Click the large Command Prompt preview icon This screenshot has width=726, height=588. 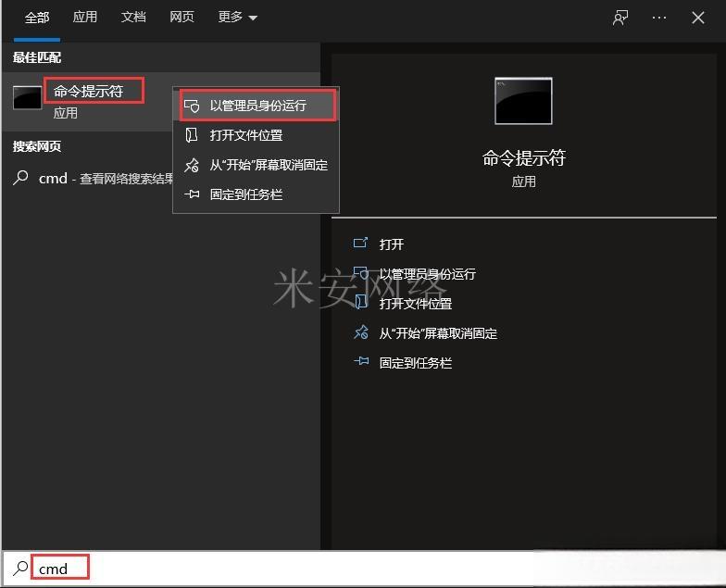[x=523, y=101]
